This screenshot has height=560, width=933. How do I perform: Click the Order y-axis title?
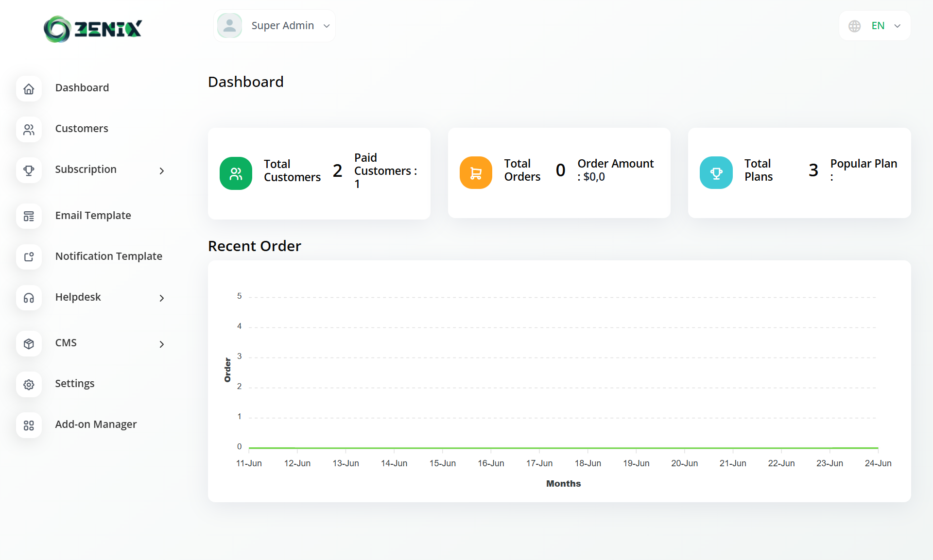point(227,370)
